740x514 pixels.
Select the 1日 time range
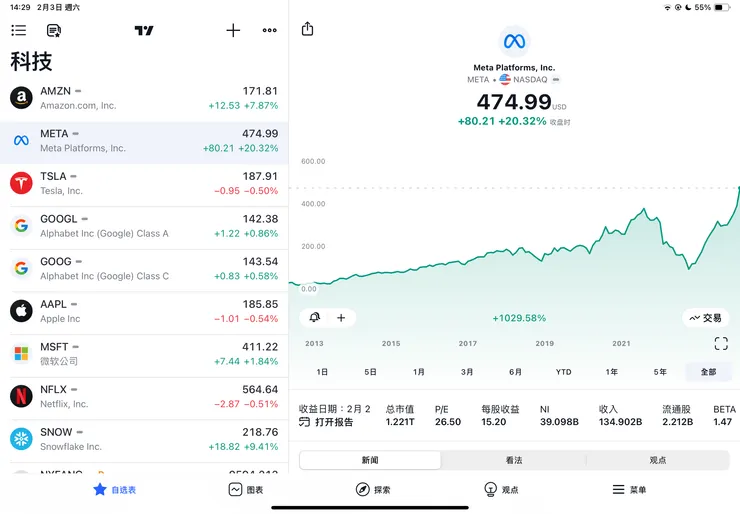[322, 372]
